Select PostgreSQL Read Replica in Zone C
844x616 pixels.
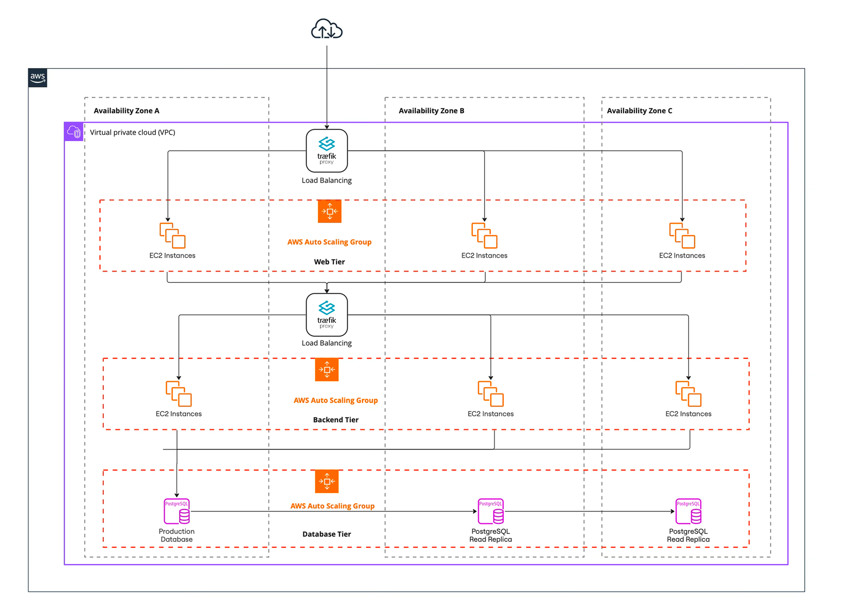pyautogui.click(x=688, y=512)
